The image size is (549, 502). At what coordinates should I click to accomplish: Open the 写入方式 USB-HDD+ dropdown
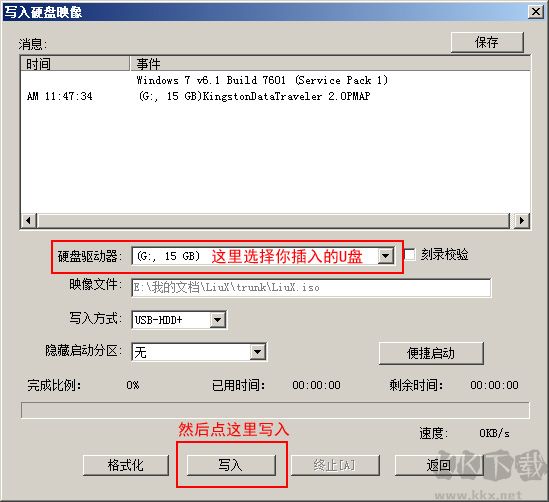point(218,320)
